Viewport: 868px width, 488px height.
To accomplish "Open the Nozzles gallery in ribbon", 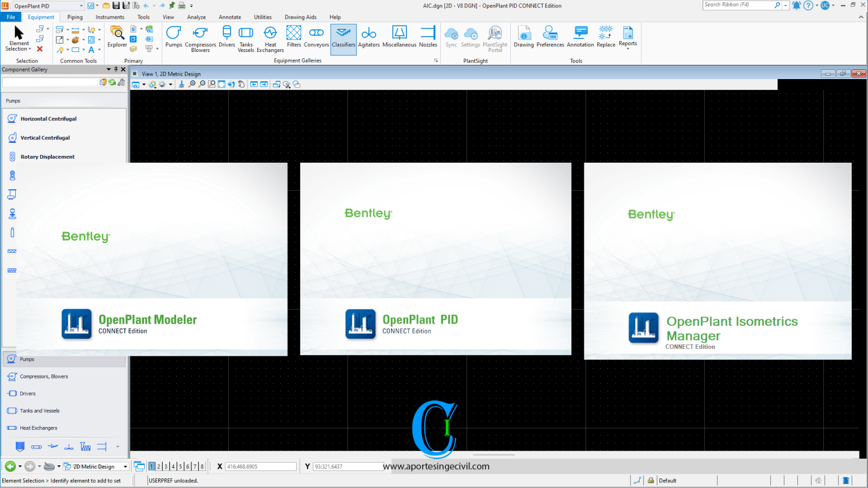I will click(x=428, y=37).
